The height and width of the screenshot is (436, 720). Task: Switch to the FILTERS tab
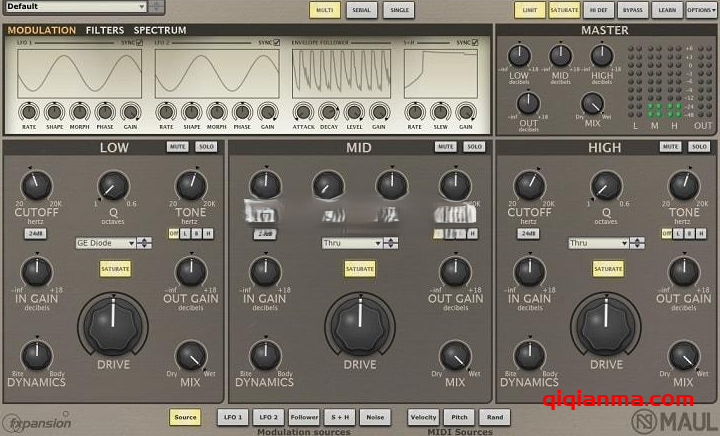click(105, 31)
